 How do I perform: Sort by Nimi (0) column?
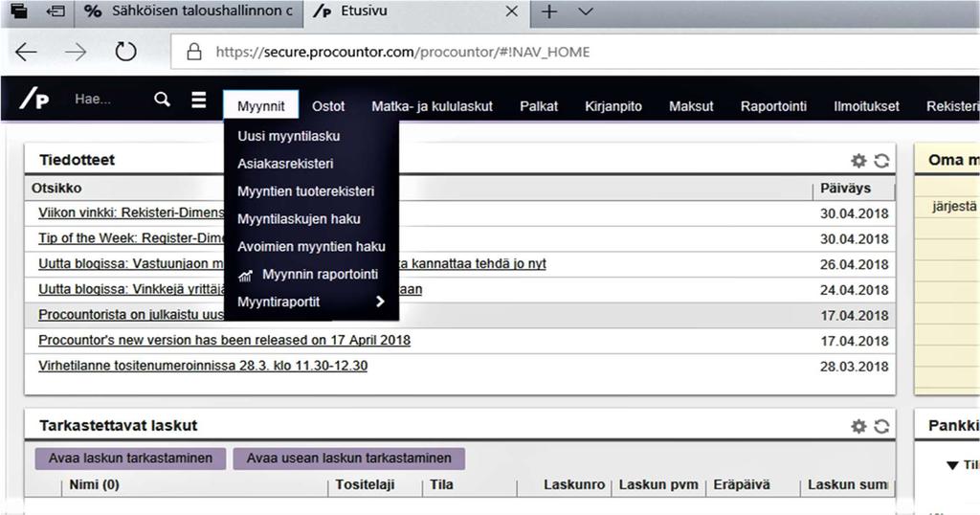(95, 484)
